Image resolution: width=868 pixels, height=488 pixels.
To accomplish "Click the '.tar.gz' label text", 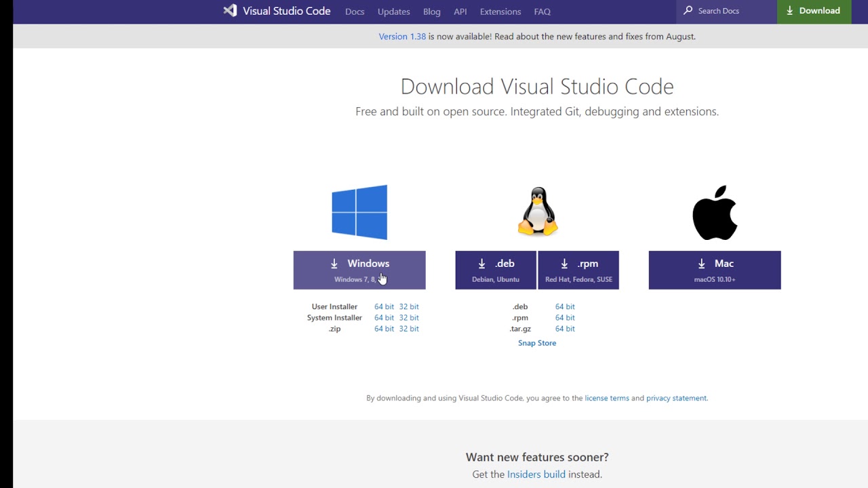I will pyautogui.click(x=520, y=329).
